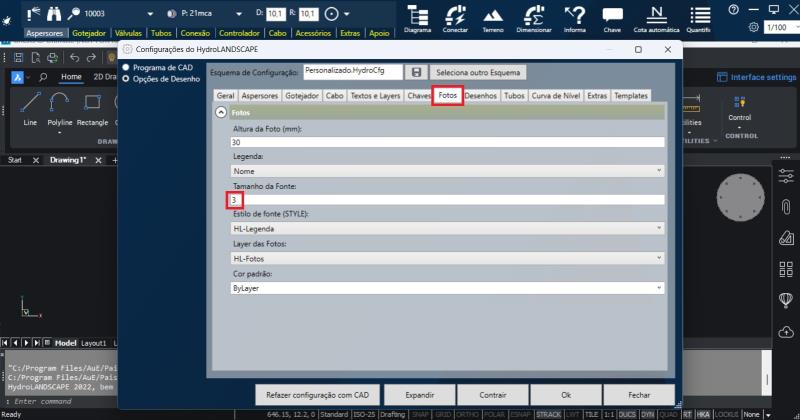Click the Diagrama toolbar icon
This screenshot has width=800, height=420.
(417, 19)
